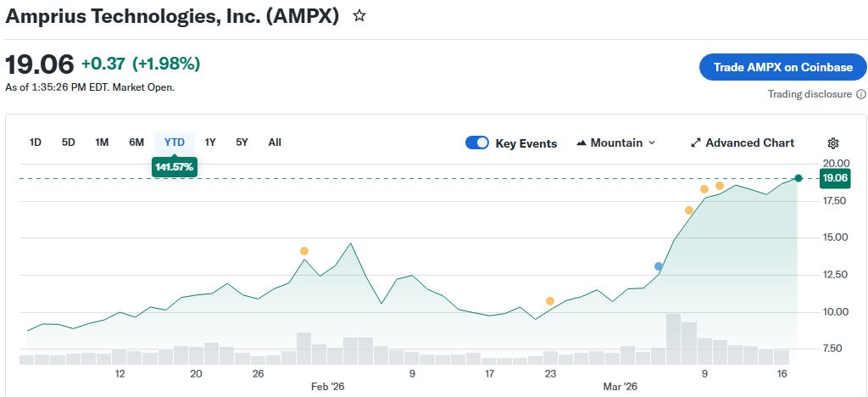Click the +0.37 (+1.98%) change text
The height and width of the screenshot is (397, 868).
click(x=141, y=64)
